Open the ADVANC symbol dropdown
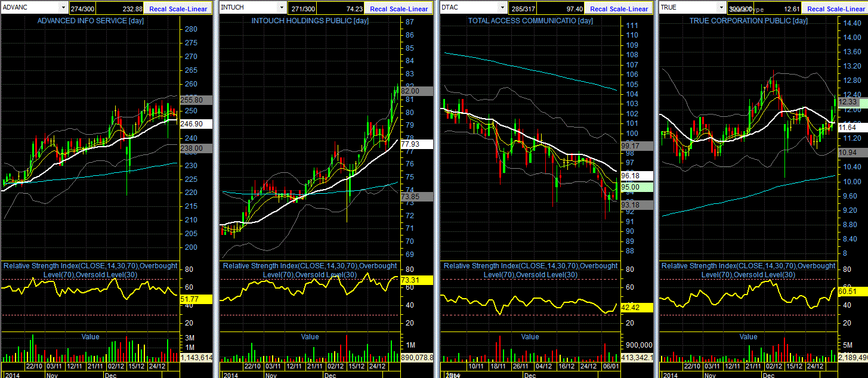 pos(63,8)
